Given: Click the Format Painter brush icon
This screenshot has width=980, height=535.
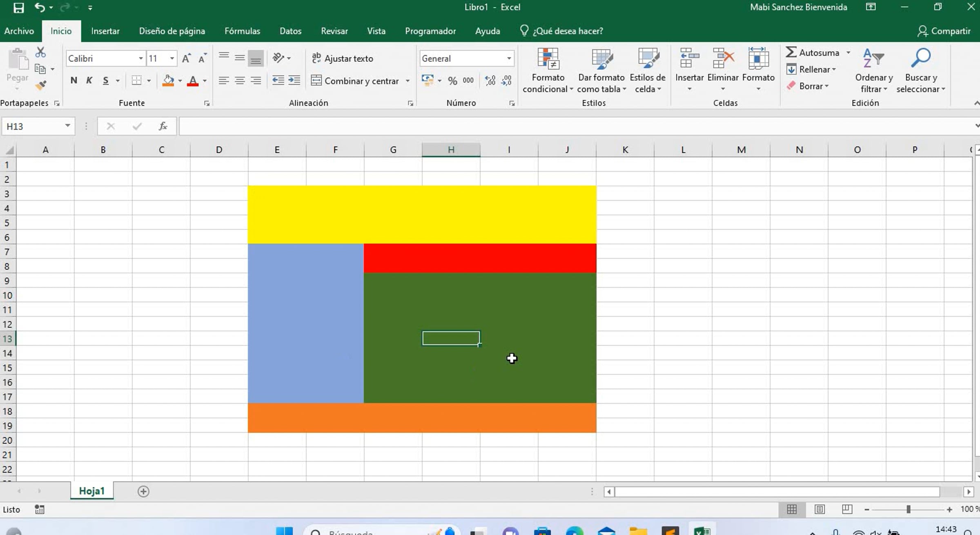Looking at the screenshot, I should tap(40, 85).
